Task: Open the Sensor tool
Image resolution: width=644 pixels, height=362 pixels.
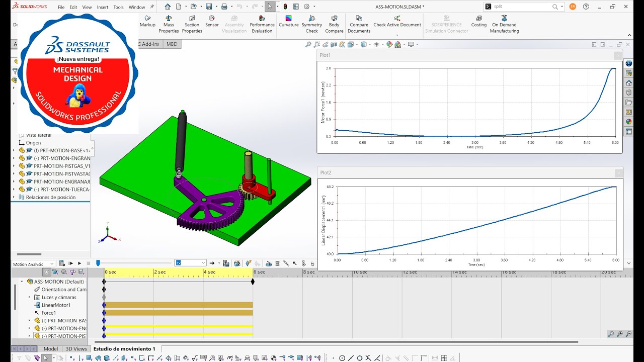Action: tap(212, 21)
